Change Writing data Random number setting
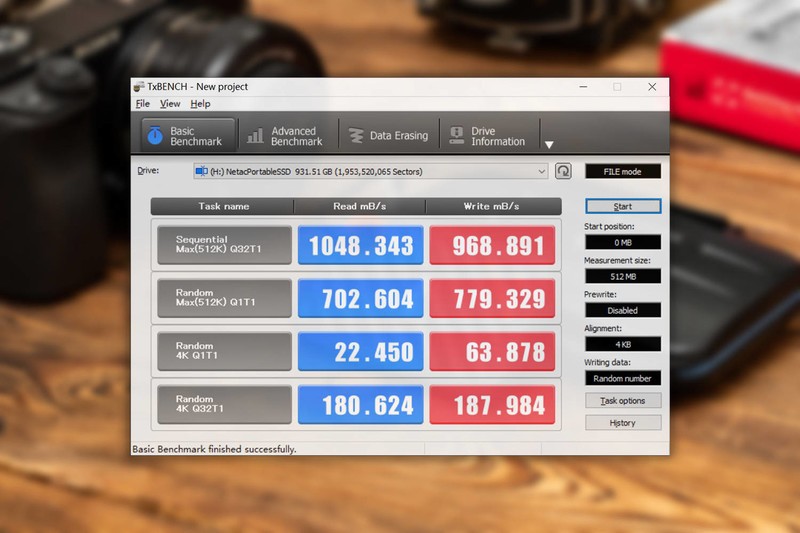 click(x=622, y=378)
